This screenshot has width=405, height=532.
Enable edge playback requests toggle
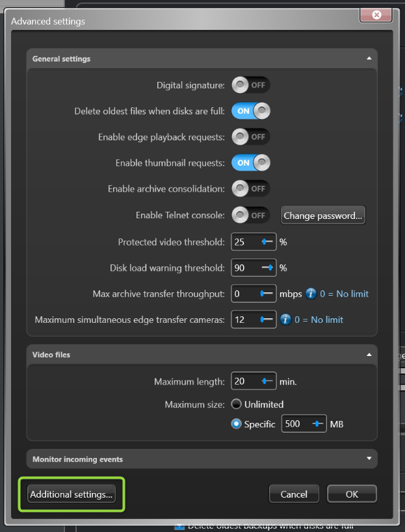250,137
